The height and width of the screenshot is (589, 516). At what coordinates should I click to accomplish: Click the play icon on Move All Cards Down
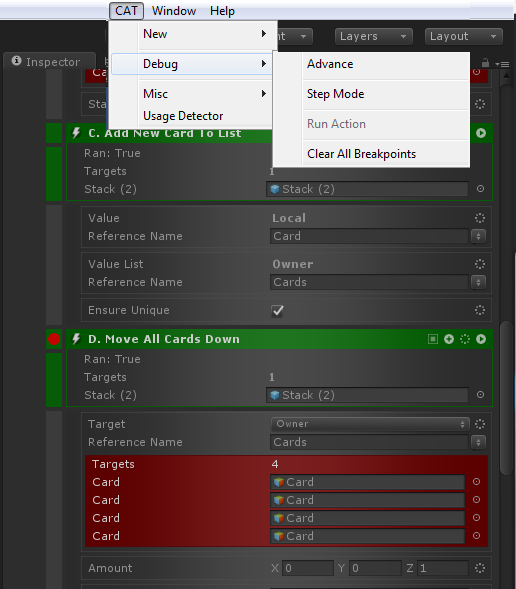click(481, 339)
